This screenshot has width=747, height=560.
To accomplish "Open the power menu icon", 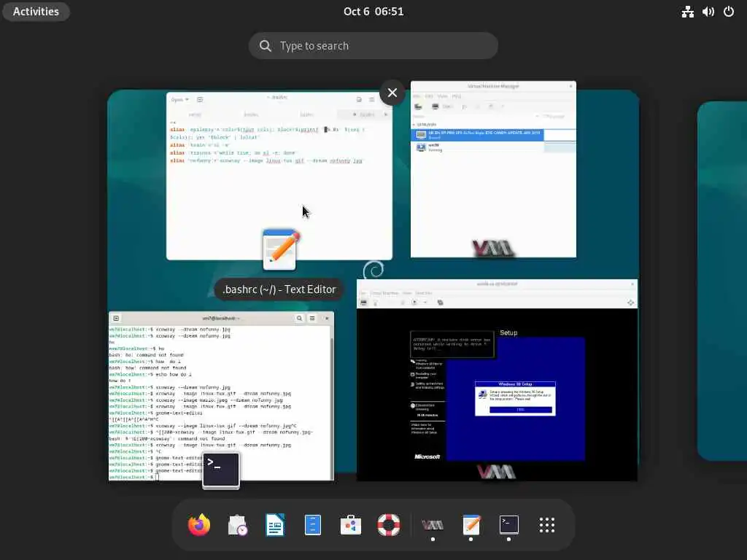I will click(729, 12).
